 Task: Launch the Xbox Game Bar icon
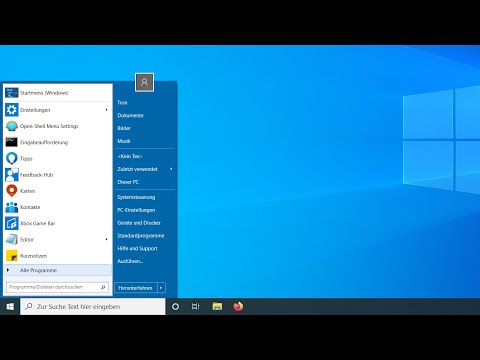(12, 223)
